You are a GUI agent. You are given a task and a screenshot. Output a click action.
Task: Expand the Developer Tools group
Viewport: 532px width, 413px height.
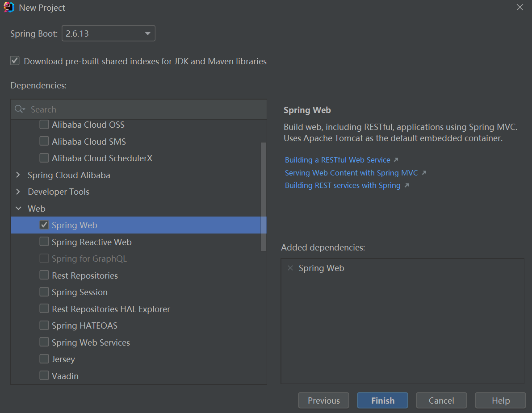(18, 192)
